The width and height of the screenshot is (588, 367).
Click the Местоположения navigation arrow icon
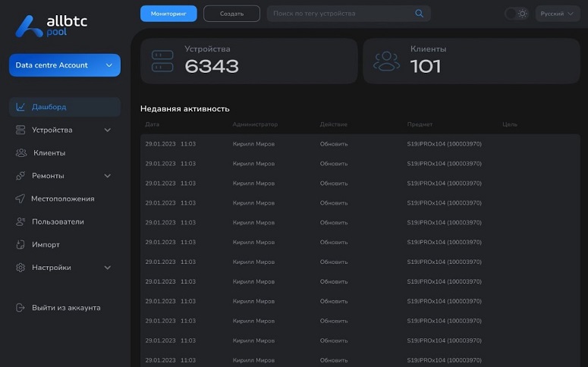tap(20, 199)
